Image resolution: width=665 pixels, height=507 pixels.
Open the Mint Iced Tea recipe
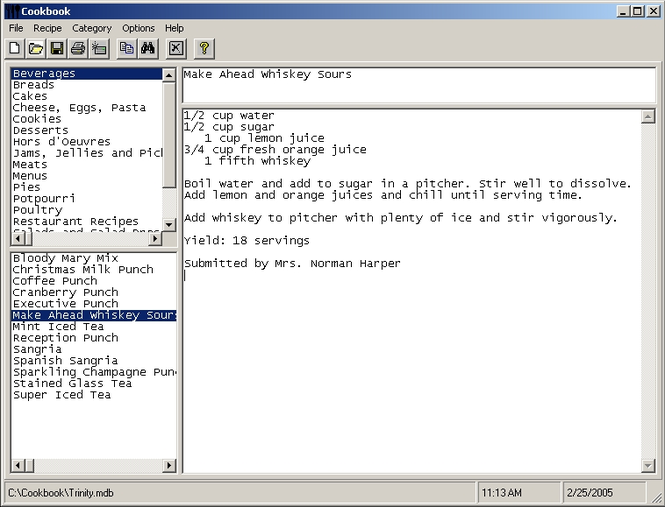(x=94, y=327)
